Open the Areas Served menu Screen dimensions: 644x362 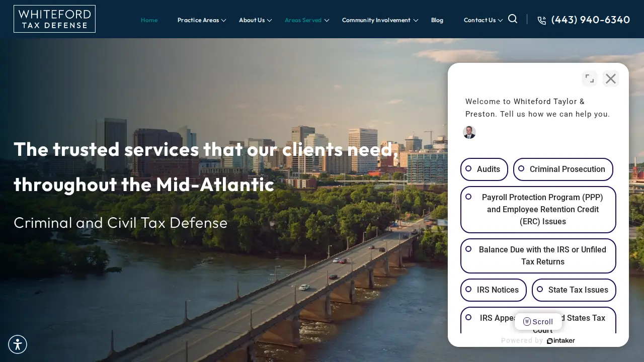coord(303,20)
